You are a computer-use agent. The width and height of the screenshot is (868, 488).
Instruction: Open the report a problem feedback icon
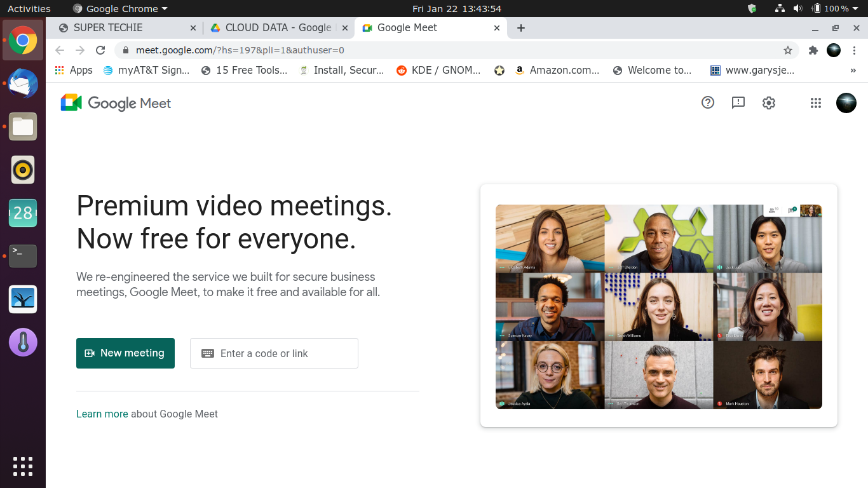(x=738, y=102)
